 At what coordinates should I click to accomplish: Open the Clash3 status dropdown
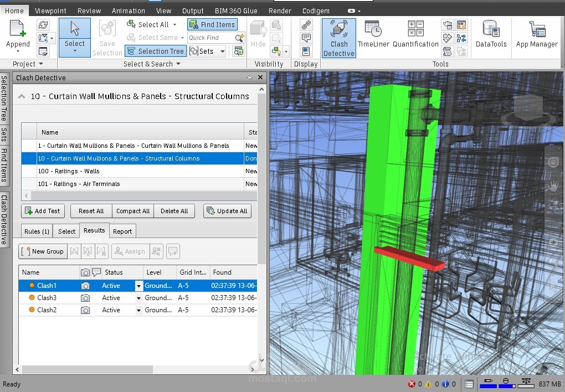click(x=138, y=298)
